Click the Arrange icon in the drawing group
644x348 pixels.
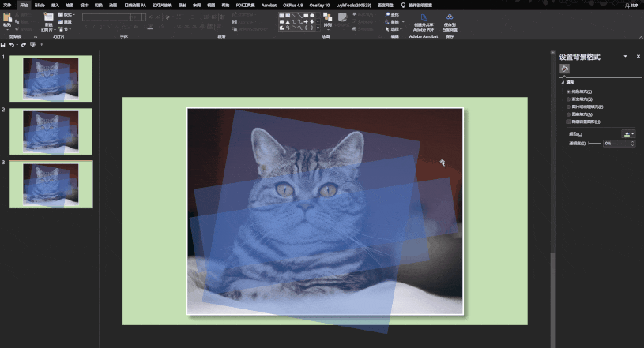327,17
